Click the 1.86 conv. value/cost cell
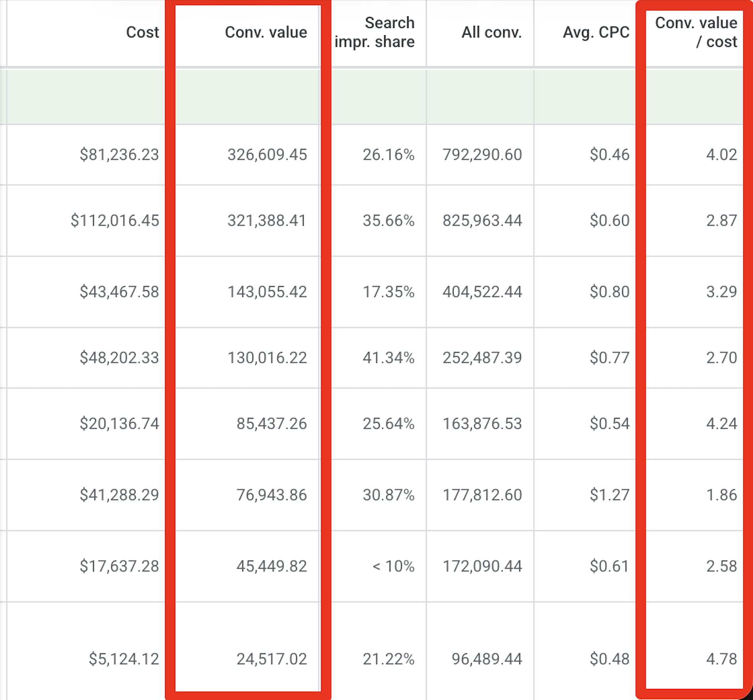This screenshot has width=753, height=700. [x=721, y=495]
